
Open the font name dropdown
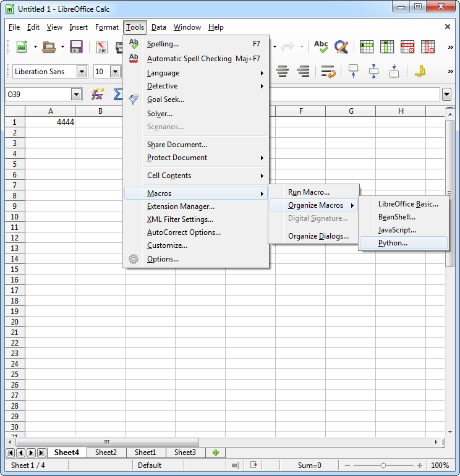tap(82, 72)
